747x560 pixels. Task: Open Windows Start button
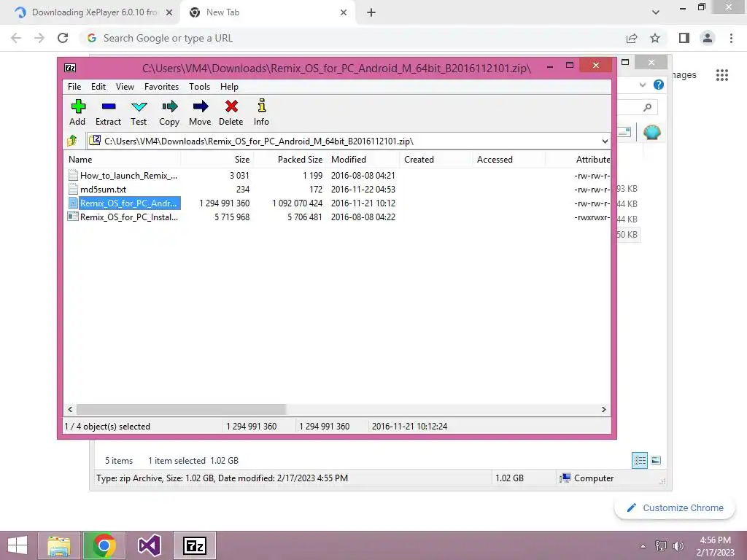18,545
